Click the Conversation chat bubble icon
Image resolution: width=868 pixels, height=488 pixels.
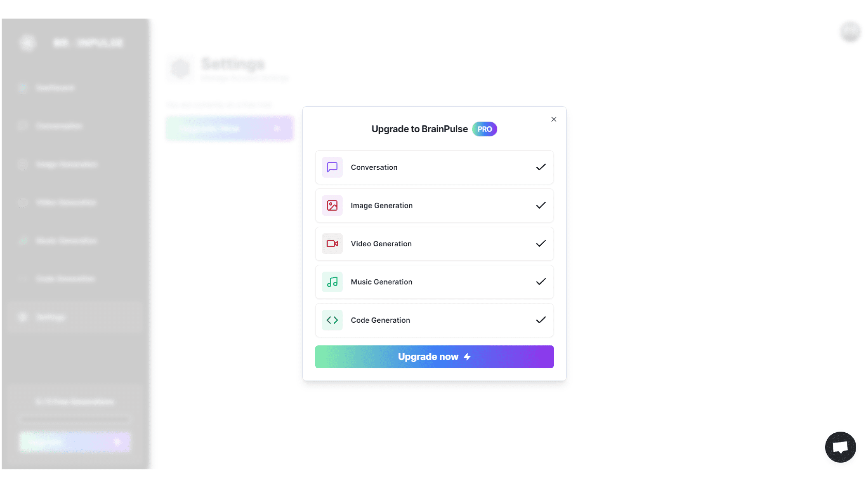click(x=332, y=167)
